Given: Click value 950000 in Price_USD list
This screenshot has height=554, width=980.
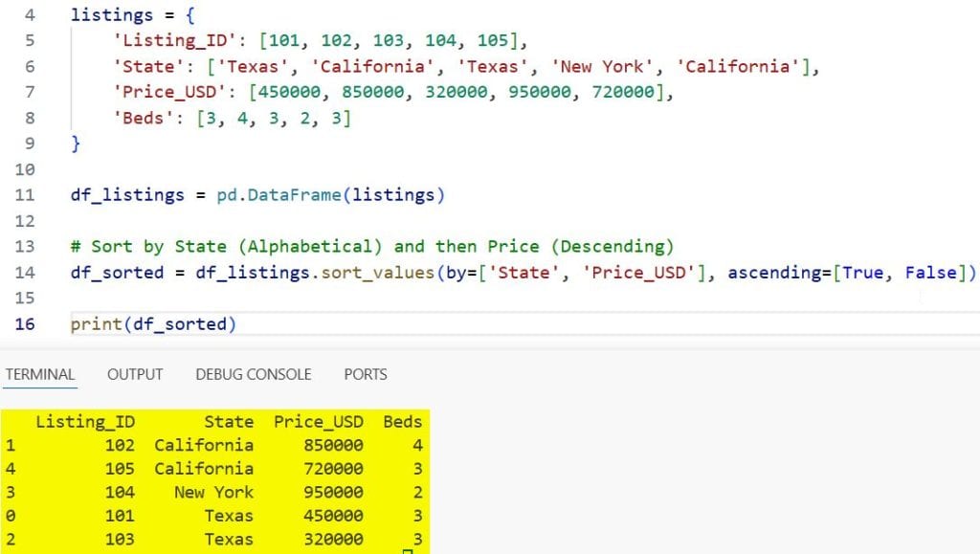Looking at the screenshot, I should coord(540,93).
